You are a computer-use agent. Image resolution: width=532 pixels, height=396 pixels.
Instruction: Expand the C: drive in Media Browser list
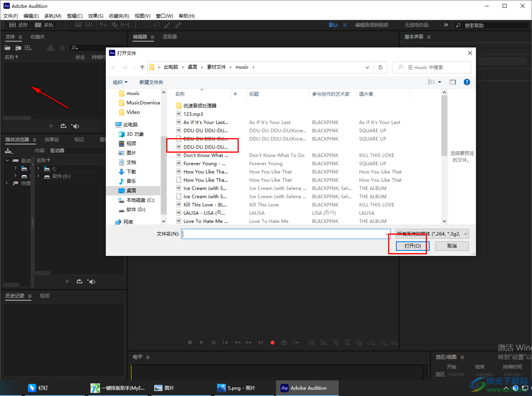(x=38, y=168)
